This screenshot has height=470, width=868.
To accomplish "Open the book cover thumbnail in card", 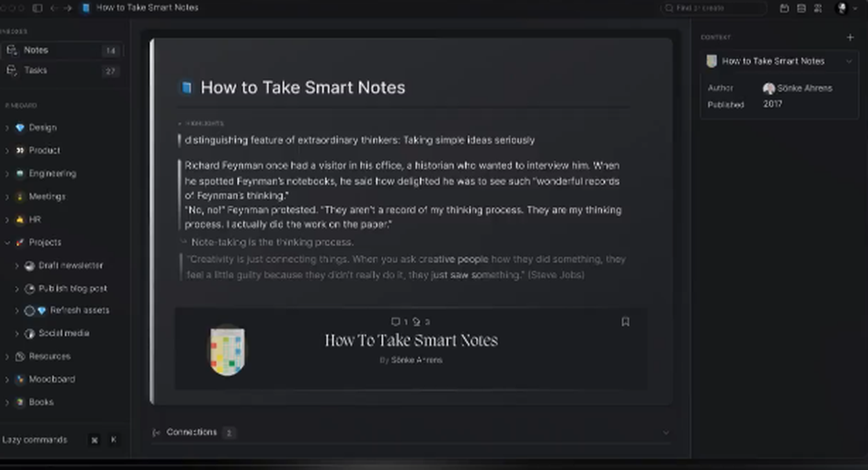I will click(x=227, y=350).
